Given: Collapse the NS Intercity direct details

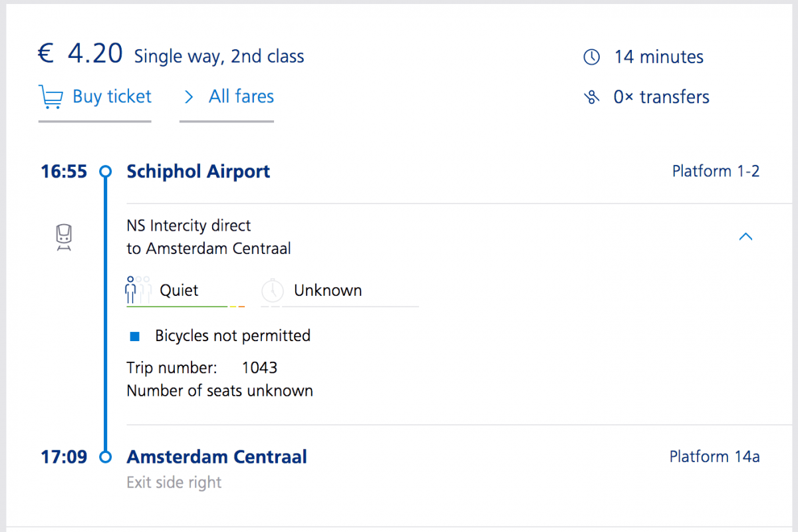Looking at the screenshot, I should point(745,236).
